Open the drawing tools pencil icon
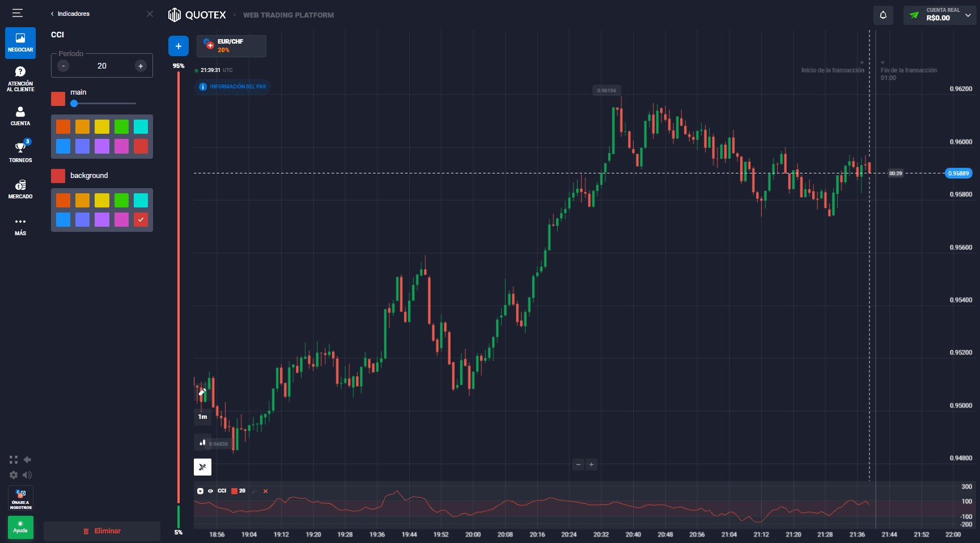The image size is (980, 543). coord(202,391)
